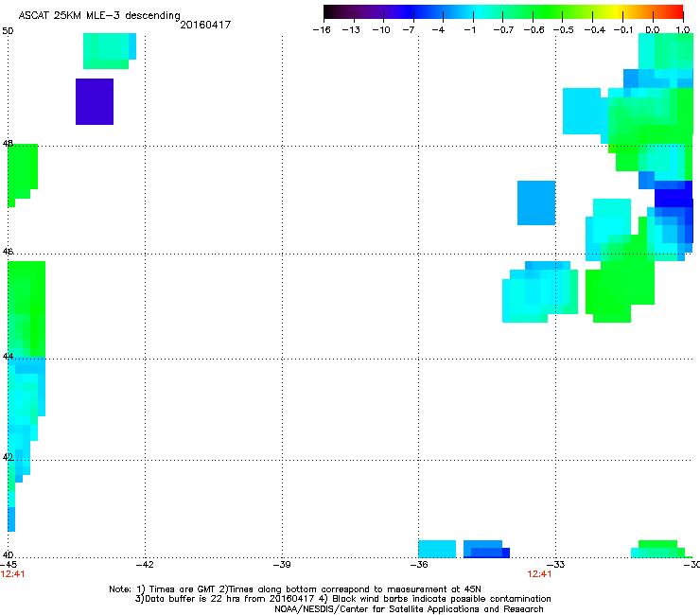Select the date label '20160417' under the title
700x615 pixels.
pos(205,25)
